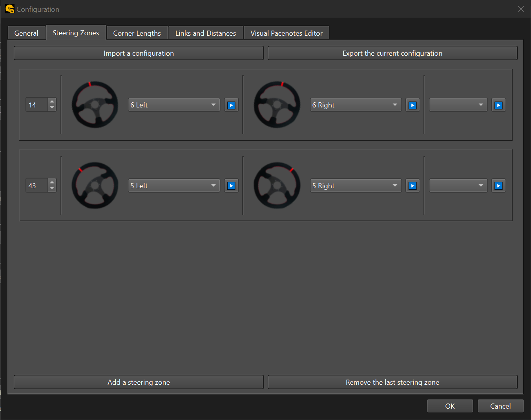
Task: Click the steering wheel image next to 5 Right
Action: [277, 185]
